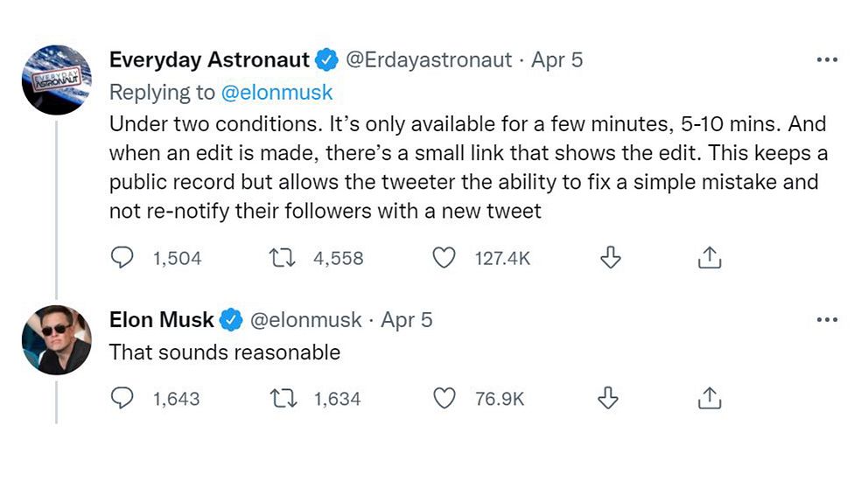Open more options on Elon Musk's tweet

coord(826,320)
